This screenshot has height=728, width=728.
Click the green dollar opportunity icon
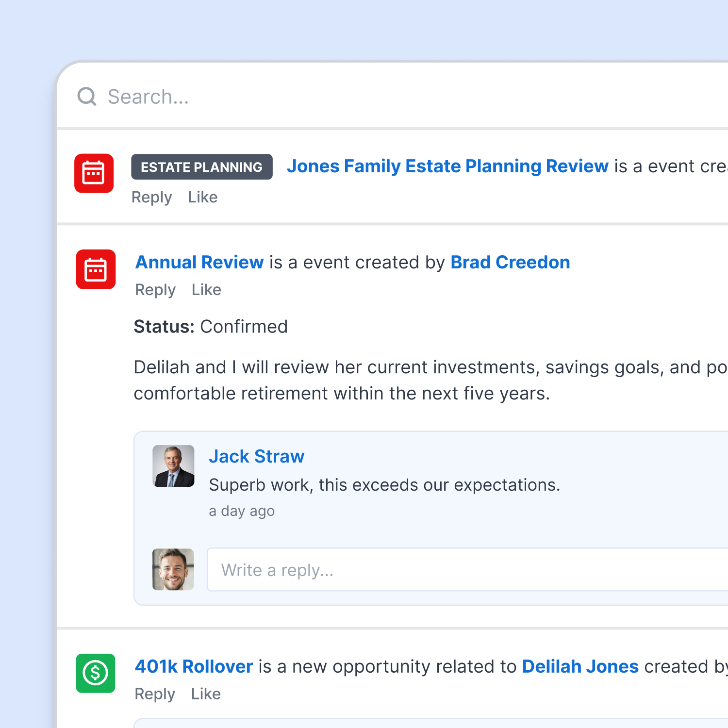click(x=96, y=673)
